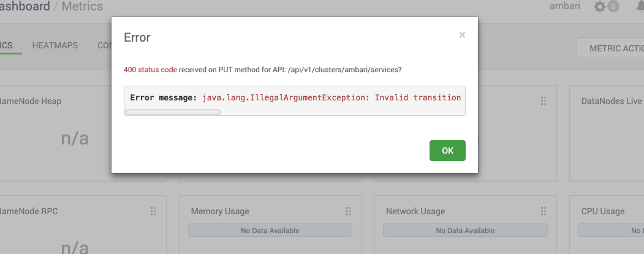Click the Metrics breadcrumb label
This screenshot has height=254, width=644.
(82, 7)
